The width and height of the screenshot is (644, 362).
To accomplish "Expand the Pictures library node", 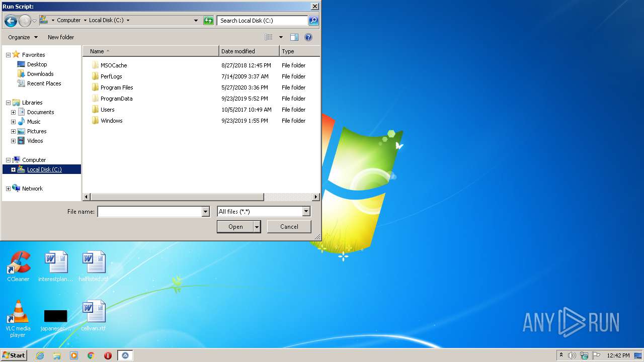I will click(13, 131).
